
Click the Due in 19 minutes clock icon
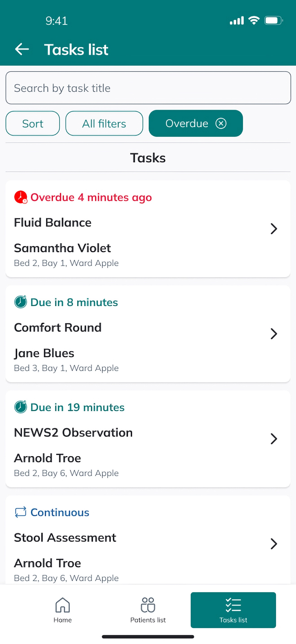tap(21, 407)
